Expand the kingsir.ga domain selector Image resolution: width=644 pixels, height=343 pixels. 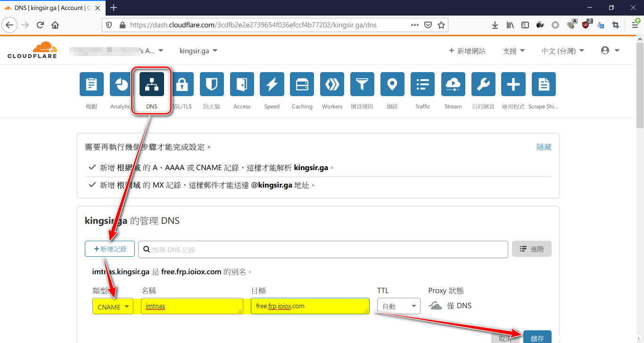198,51
